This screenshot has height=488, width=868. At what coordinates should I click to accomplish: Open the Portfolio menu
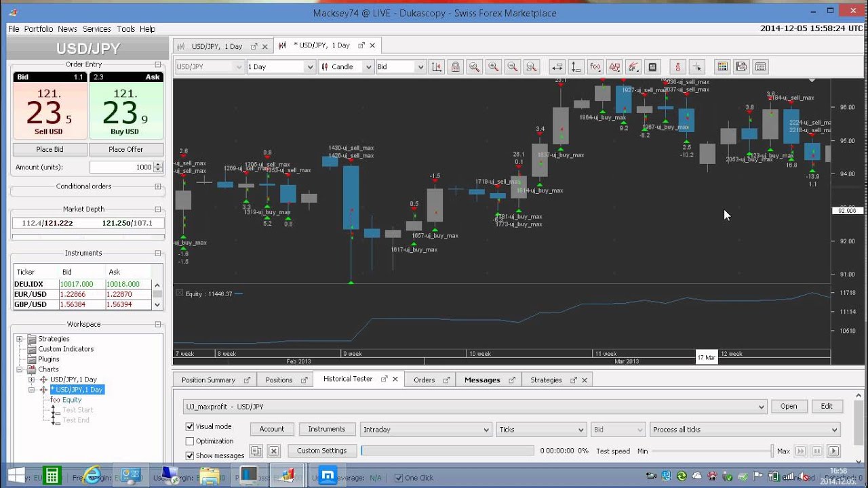(x=39, y=29)
